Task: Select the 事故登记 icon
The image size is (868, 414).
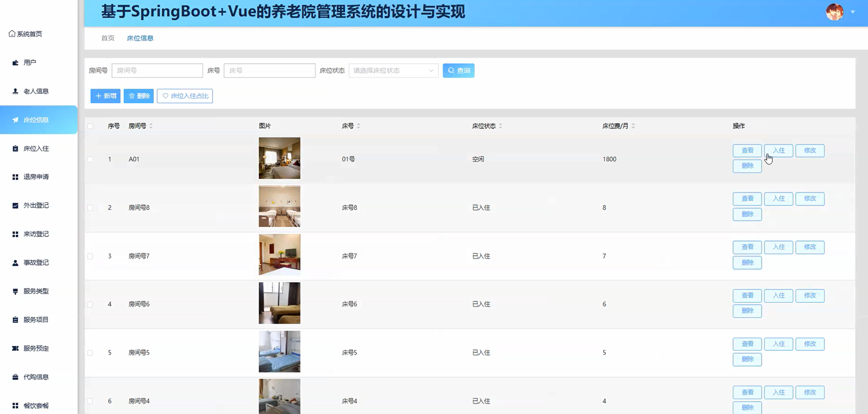Action: coord(14,262)
